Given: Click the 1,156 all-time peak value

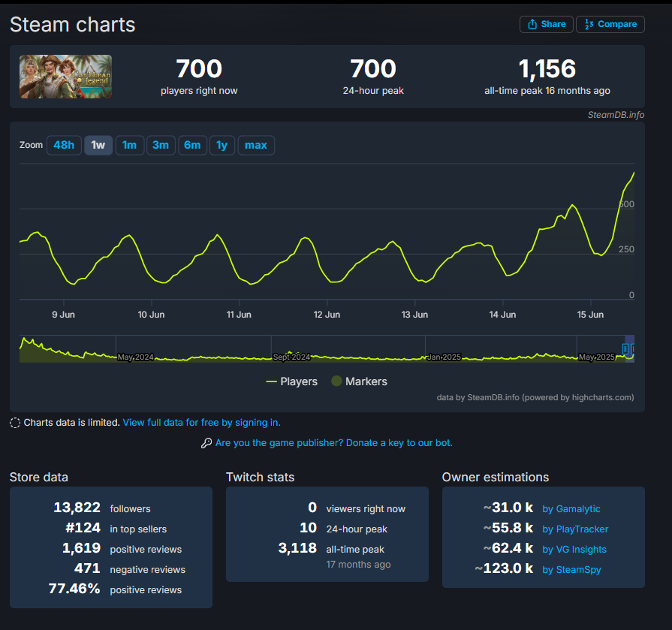Looking at the screenshot, I should point(547,68).
